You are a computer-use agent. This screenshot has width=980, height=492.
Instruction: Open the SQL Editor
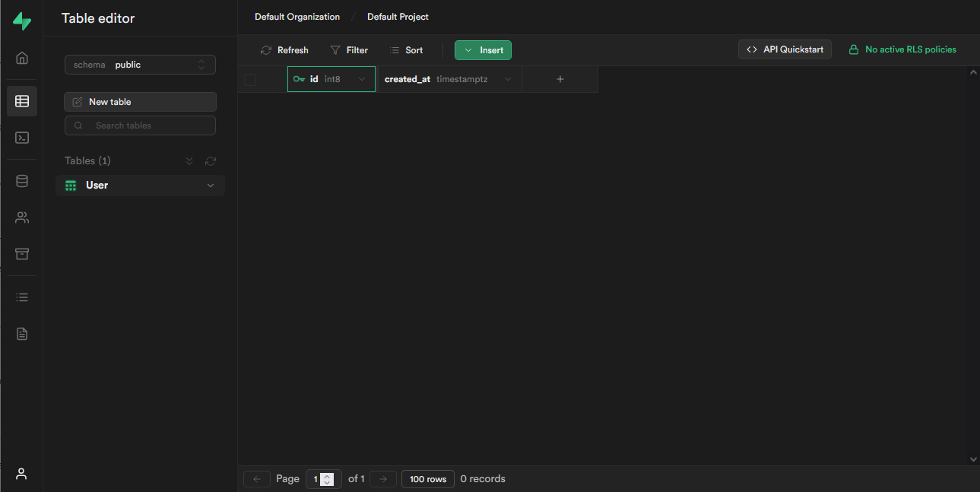[x=21, y=138]
